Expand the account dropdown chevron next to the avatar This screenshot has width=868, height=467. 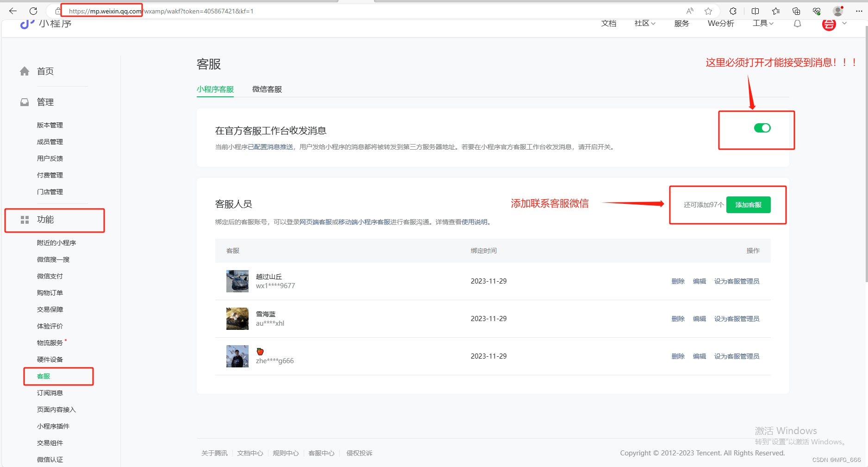(844, 23)
